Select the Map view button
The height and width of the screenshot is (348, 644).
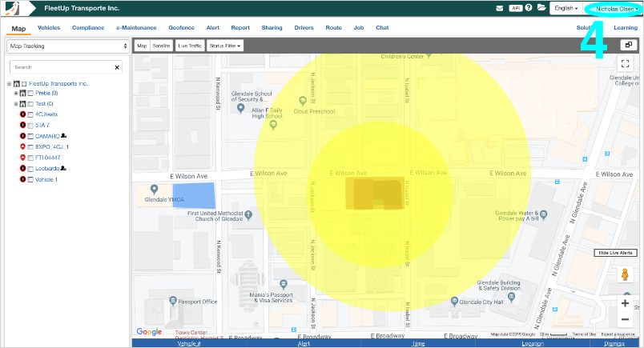point(142,46)
